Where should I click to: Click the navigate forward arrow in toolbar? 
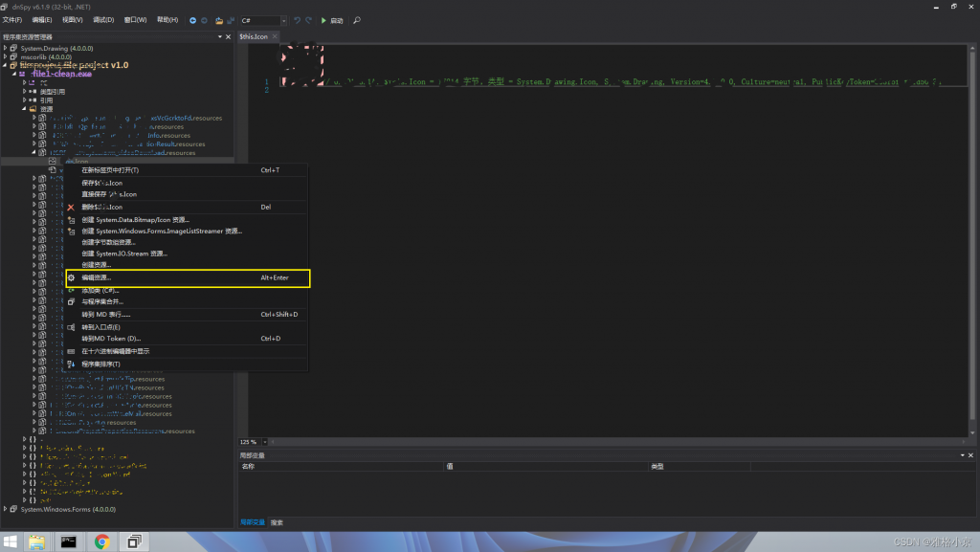(205, 21)
